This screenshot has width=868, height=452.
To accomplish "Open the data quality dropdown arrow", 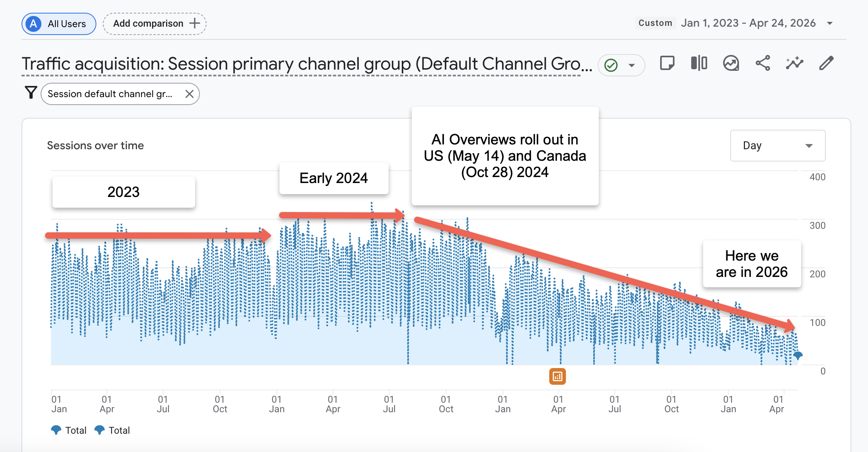I will click(631, 64).
